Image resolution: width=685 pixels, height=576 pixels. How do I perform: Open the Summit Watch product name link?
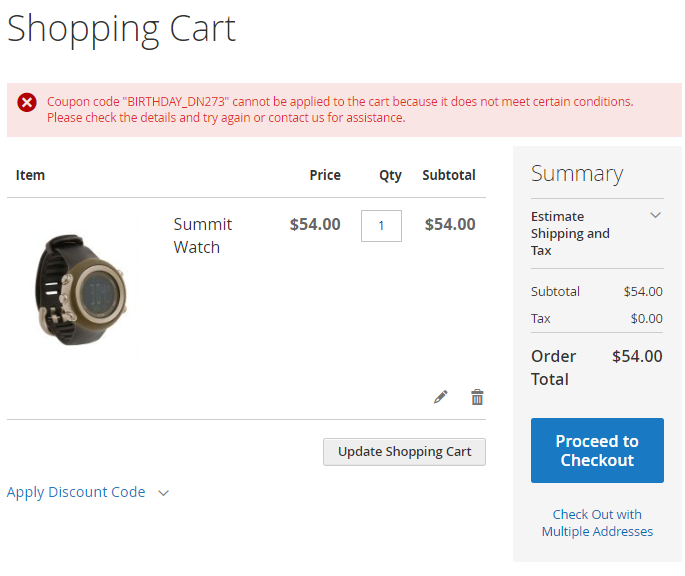[203, 236]
